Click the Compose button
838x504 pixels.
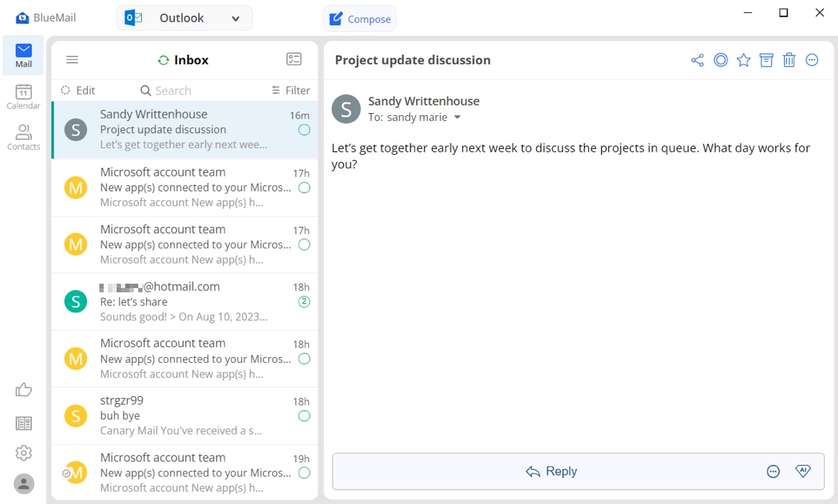(x=359, y=19)
